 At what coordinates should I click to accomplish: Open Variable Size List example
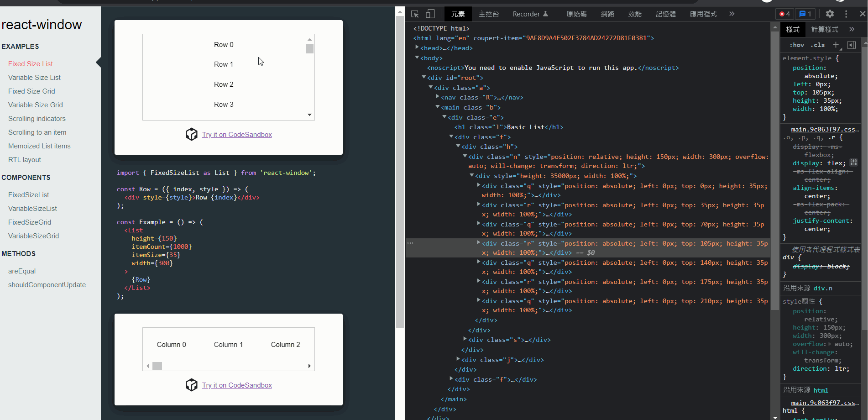point(34,78)
